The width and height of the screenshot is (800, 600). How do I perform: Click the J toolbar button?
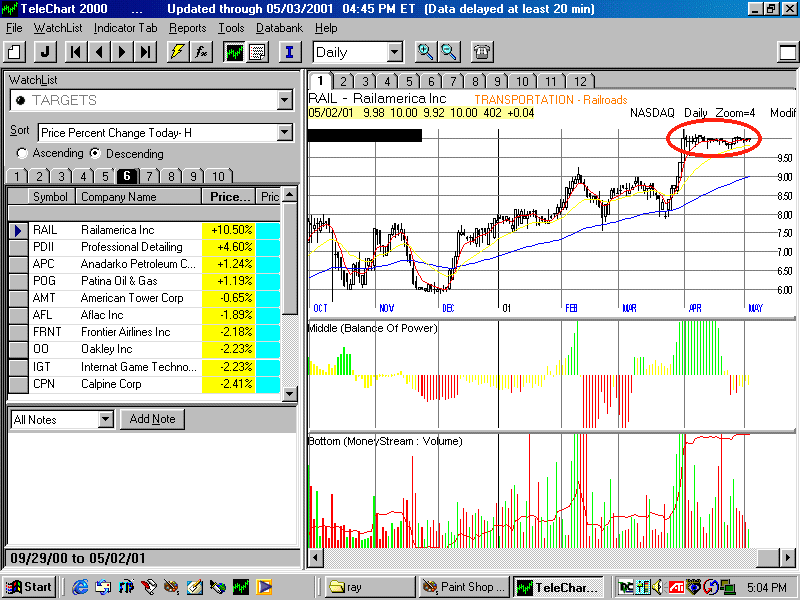(x=45, y=52)
